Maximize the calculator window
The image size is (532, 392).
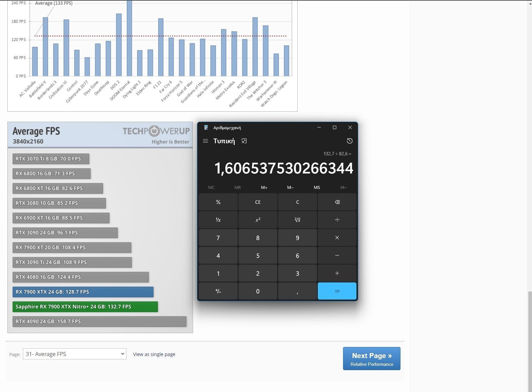(335, 127)
